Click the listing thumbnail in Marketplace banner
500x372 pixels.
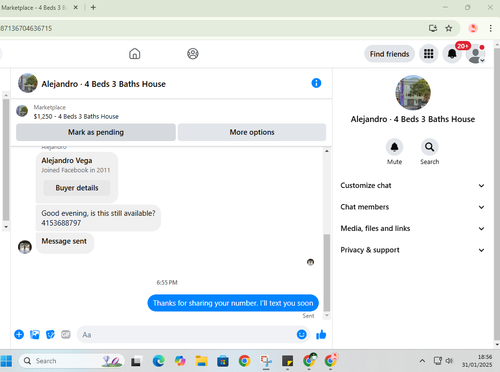tap(22, 111)
